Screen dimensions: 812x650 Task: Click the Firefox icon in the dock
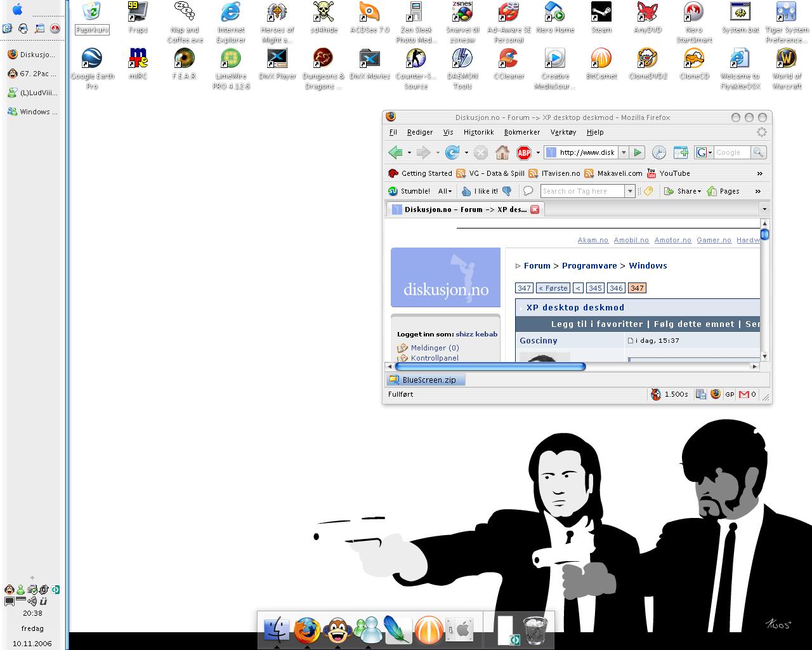(307, 630)
